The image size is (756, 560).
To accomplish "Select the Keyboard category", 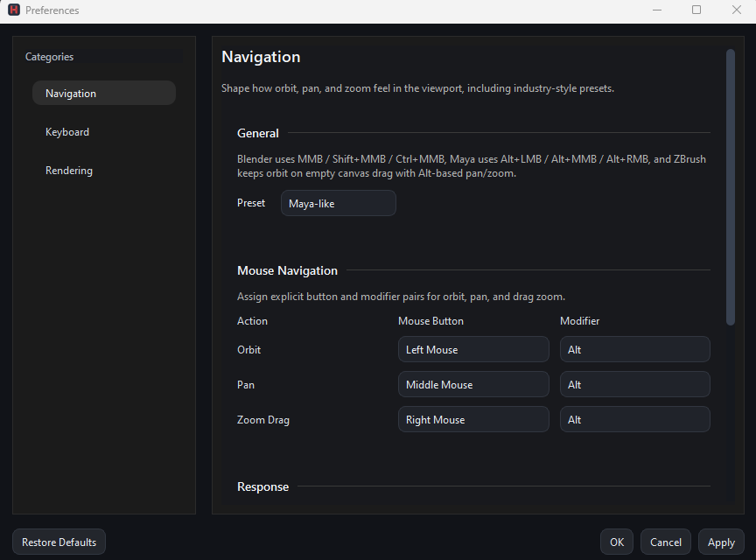I will click(x=103, y=131).
